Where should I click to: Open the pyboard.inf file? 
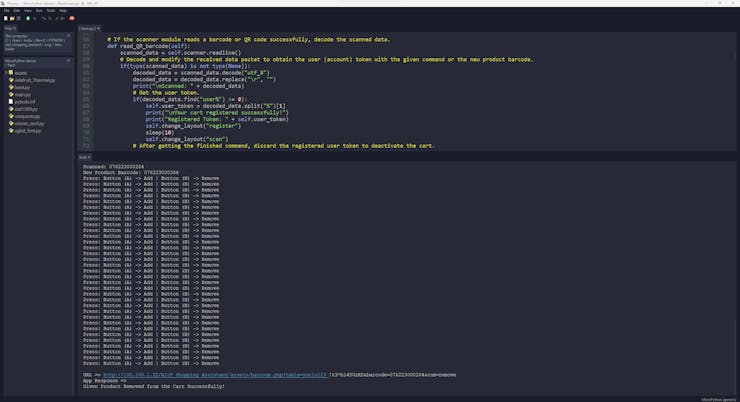25,101
